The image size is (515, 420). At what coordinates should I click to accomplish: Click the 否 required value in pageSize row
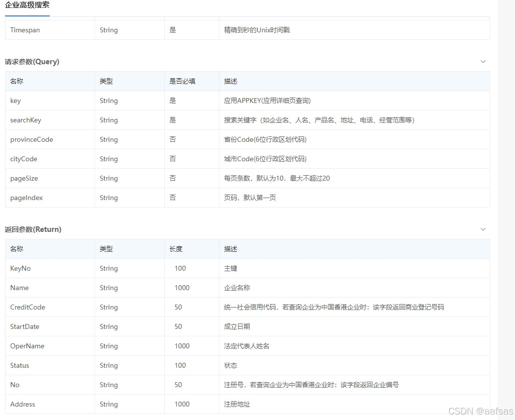pos(173,178)
